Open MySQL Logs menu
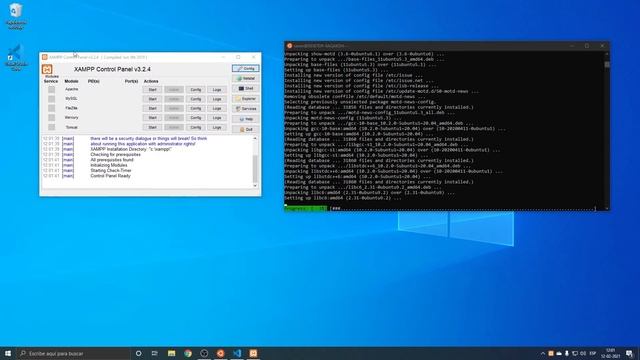Viewport: 640px width, 360px height. pos(217,99)
